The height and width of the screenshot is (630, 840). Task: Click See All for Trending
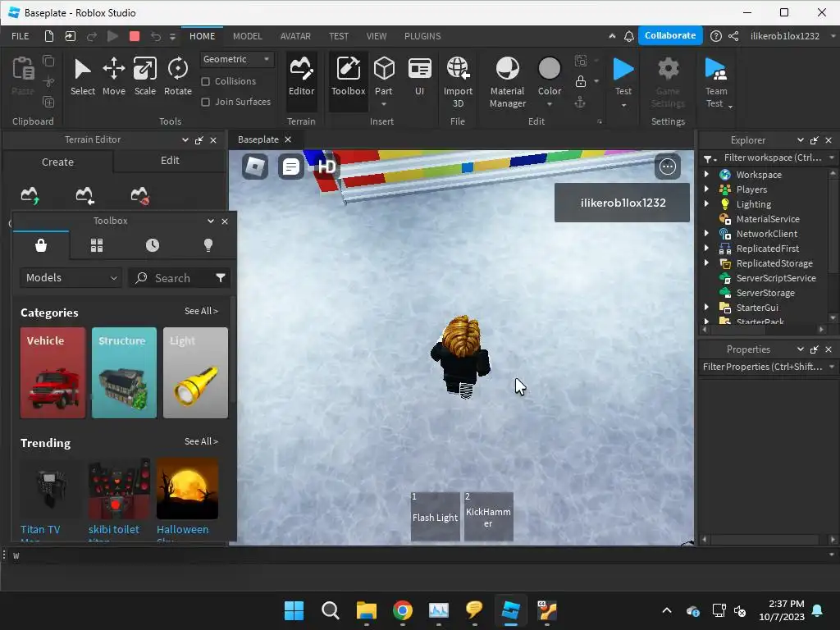pyautogui.click(x=201, y=441)
